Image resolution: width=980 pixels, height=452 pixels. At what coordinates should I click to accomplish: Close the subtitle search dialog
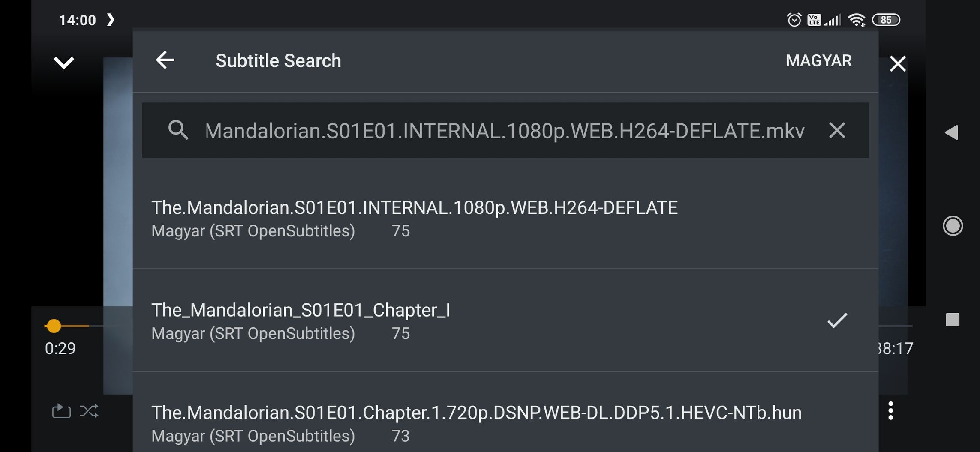tap(898, 64)
